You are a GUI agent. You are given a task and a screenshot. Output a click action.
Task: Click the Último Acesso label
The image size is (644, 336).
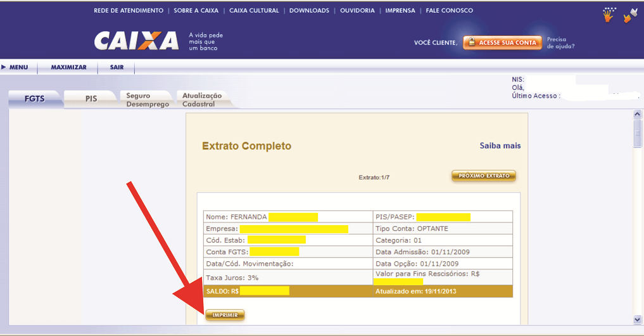click(536, 96)
